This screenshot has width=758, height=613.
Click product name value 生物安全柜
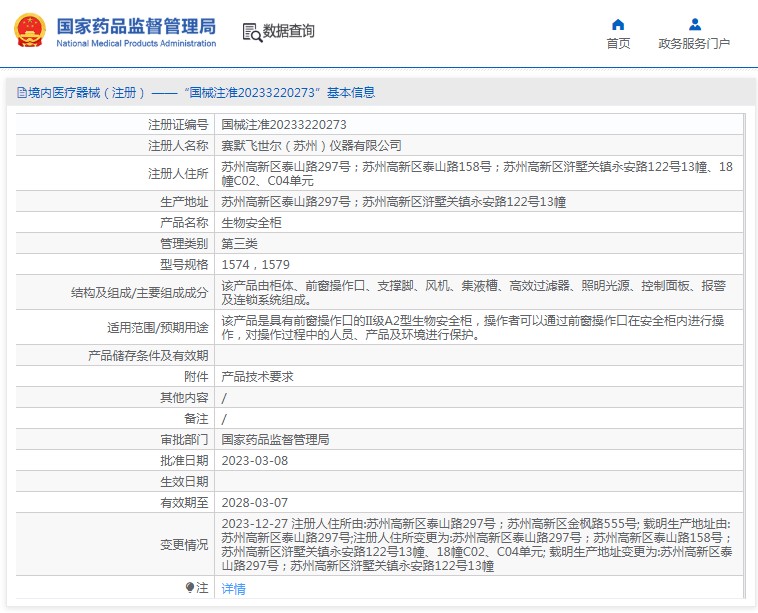251,223
